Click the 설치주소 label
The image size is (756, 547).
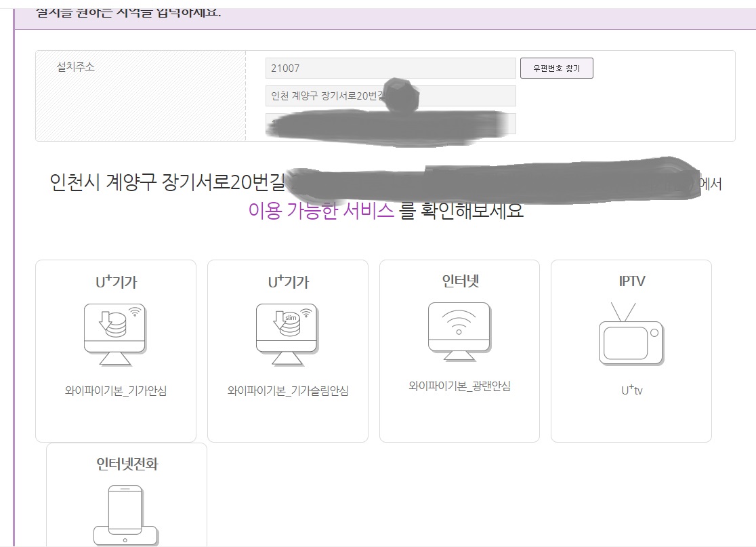[76, 67]
